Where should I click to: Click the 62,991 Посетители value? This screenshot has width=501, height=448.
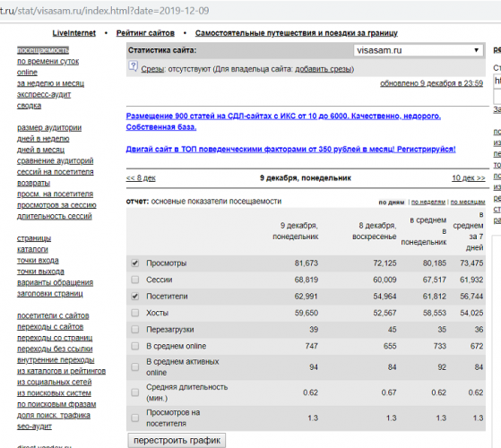click(x=307, y=297)
